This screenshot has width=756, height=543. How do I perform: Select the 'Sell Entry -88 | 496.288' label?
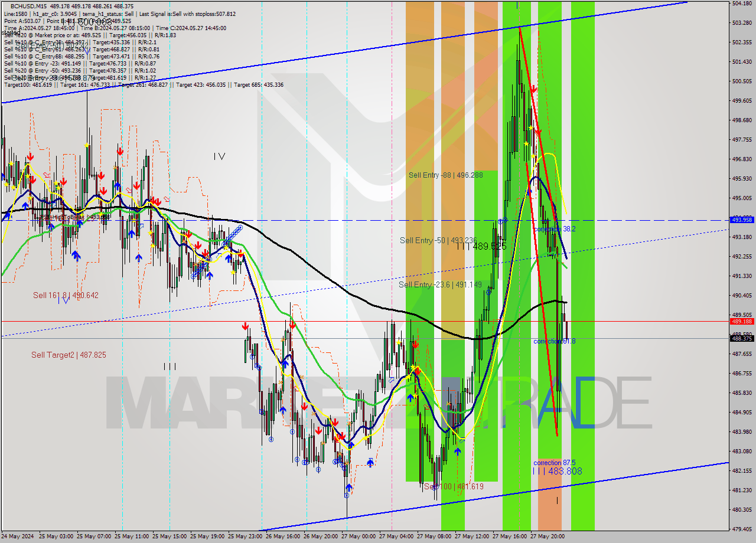pos(445,175)
